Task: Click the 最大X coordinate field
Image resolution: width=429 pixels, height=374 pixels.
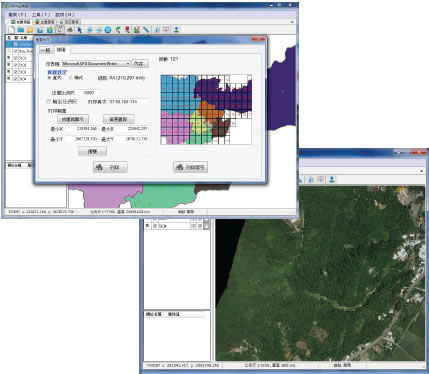Action: click(x=132, y=129)
